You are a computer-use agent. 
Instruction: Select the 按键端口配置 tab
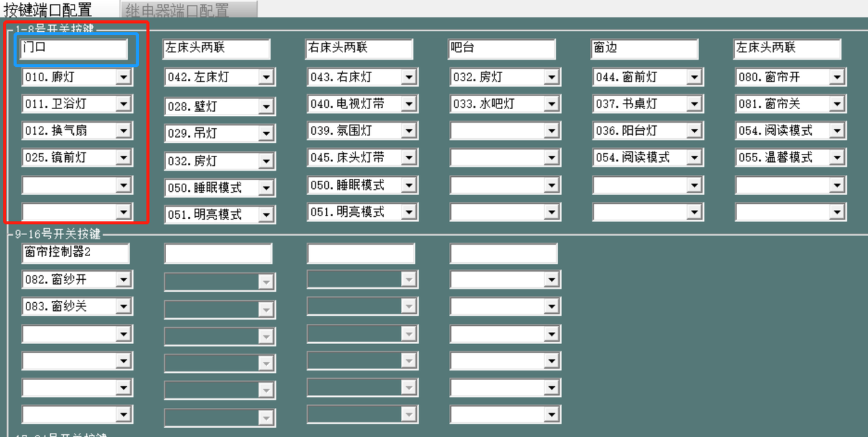[x=48, y=9]
